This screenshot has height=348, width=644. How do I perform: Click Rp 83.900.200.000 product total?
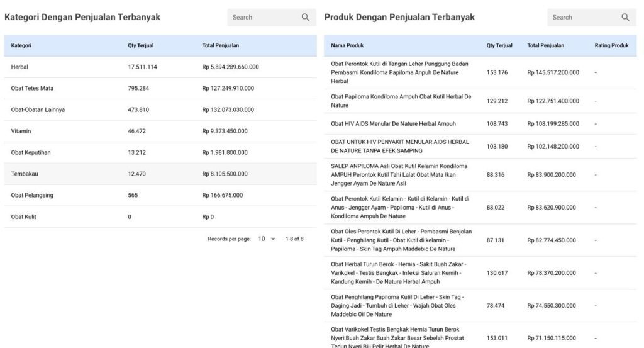pyautogui.click(x=552, y=174)
